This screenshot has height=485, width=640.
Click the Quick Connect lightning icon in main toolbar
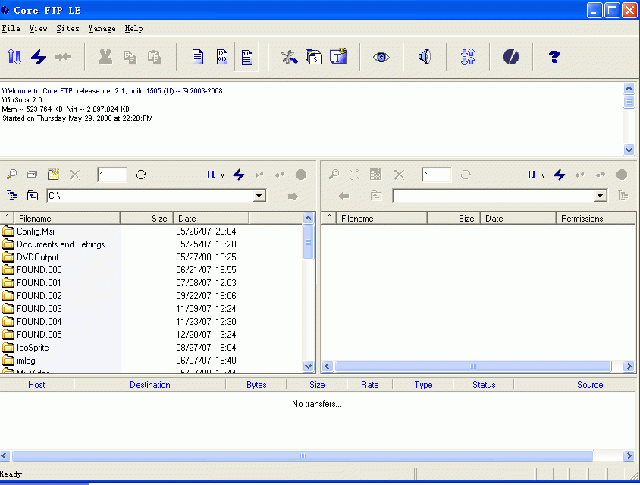click(39, 57)
